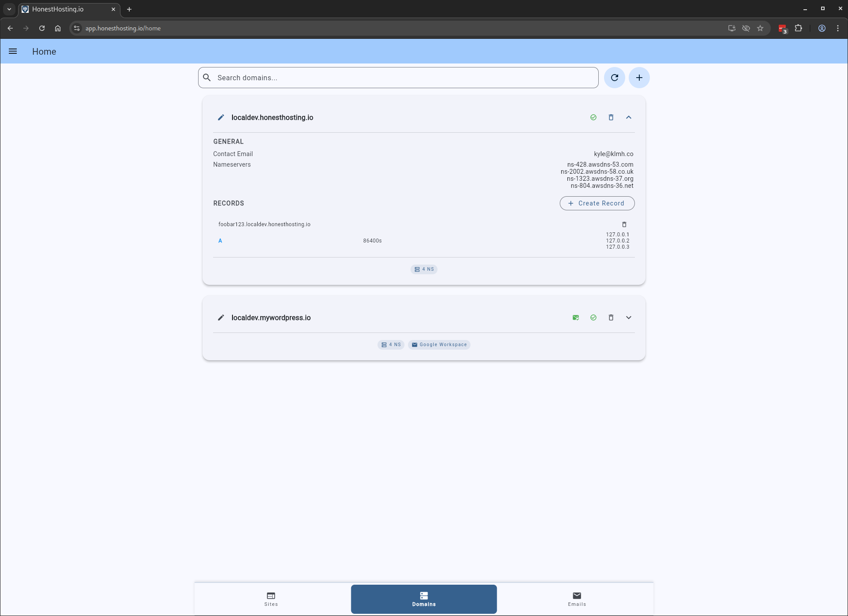
Task: Delete the foobar123 A record
Action: click(x=624, y=224)
